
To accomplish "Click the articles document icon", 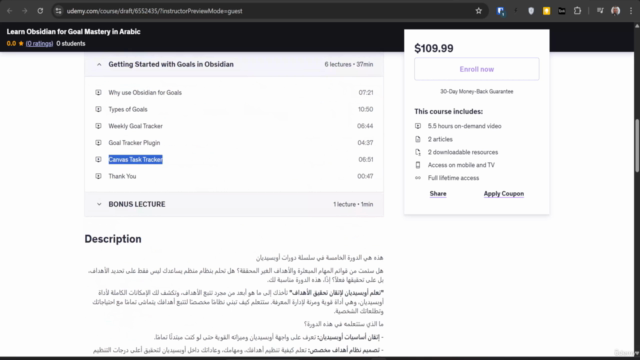I will [418, 139].
